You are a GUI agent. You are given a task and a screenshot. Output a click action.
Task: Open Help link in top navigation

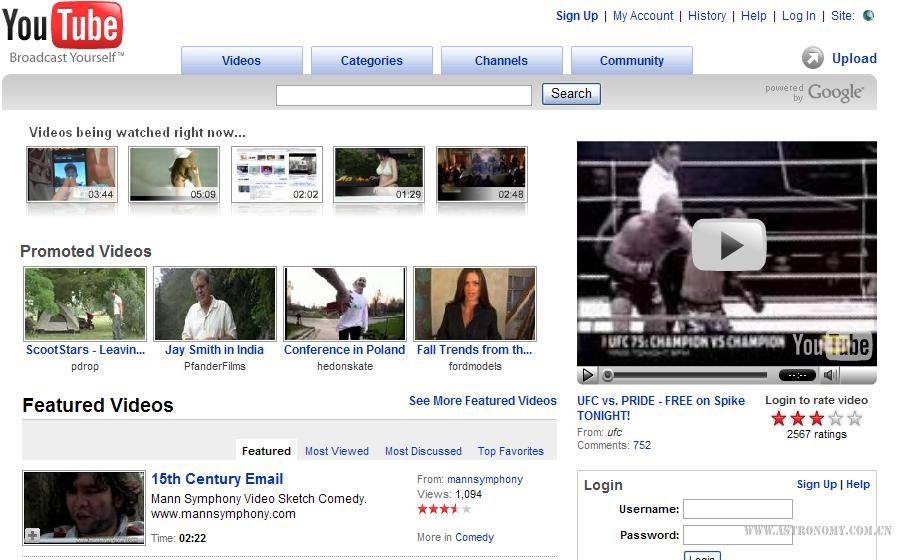[753, 16]
